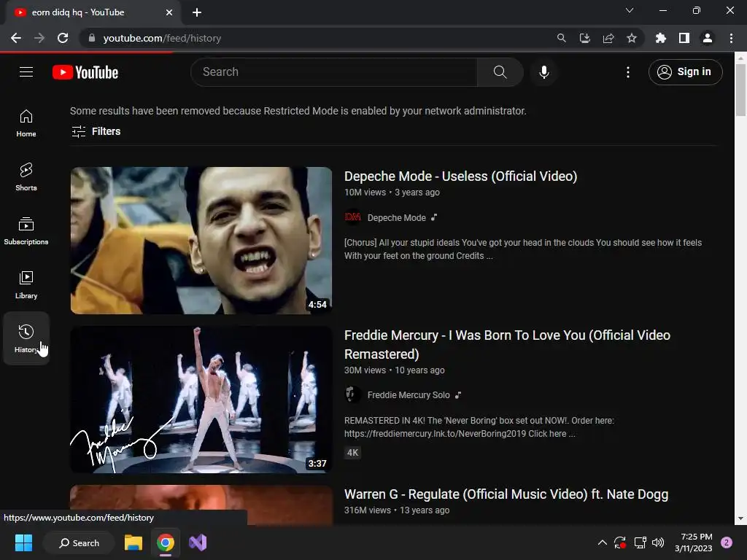Click the 4K badge on Freddie Mercury video
This screenshot has height=560, width=747.
[x=352, y=452]
